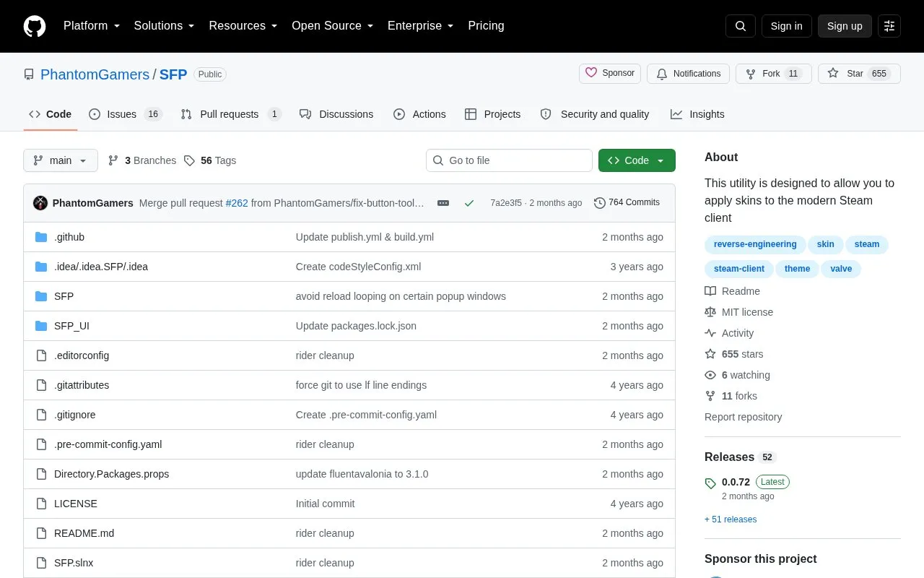Click the Sponsor heart button
Image resolution: width=924 pixels, height=578 pixels.
[610, 74]
